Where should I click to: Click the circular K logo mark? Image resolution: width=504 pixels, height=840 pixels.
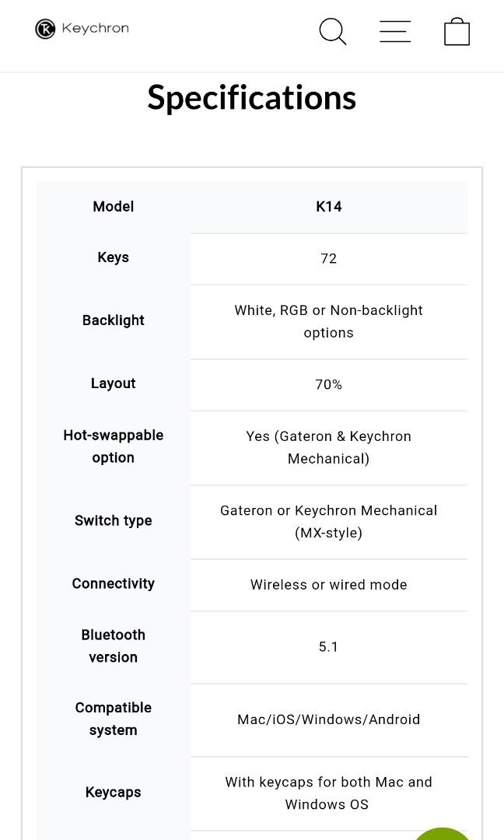pyautogui.click(x=44, y=29)
